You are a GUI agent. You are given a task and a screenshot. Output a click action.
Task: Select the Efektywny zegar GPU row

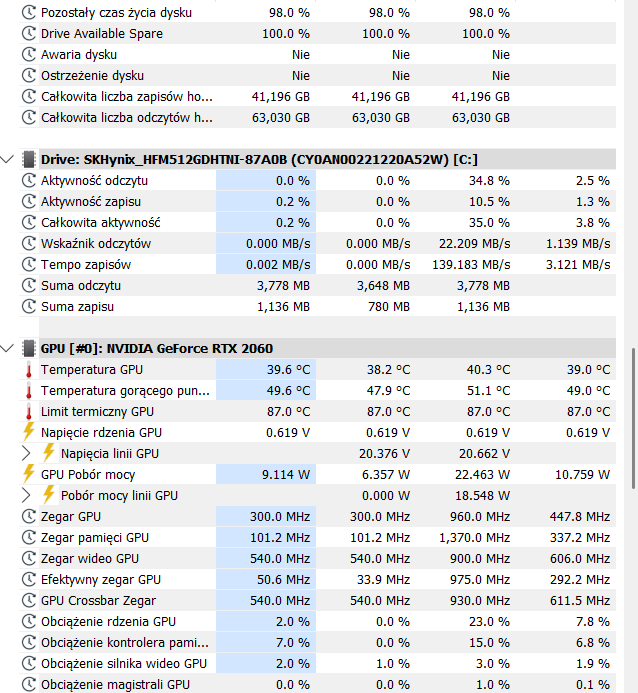click(317, 579)
